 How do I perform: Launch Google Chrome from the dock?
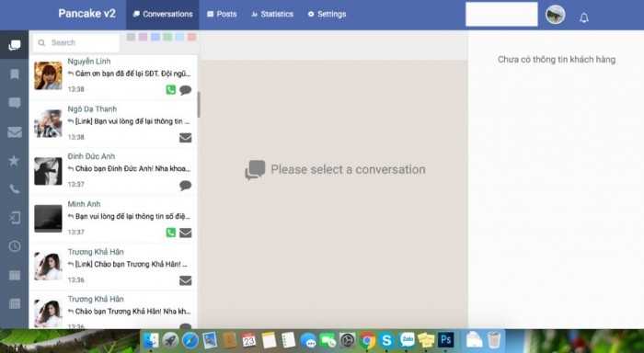click(x=368, y=340)
